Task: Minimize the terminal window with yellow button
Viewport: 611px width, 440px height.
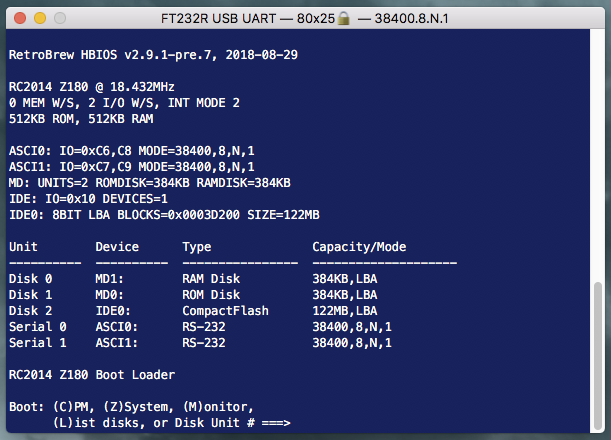Action: [x=41, y=19]
